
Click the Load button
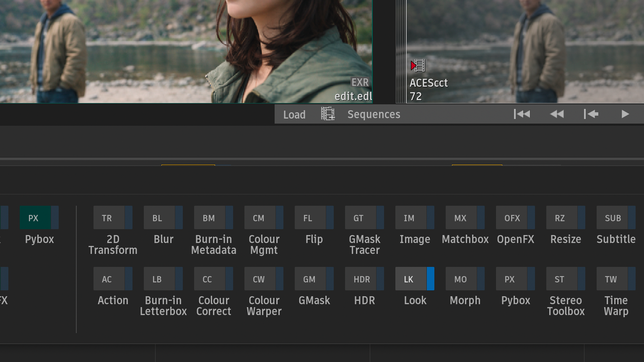pos(294,114)
